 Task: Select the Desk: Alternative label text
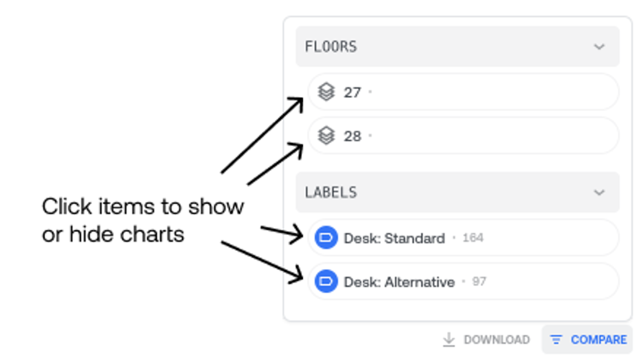click(x=399, y=282)
